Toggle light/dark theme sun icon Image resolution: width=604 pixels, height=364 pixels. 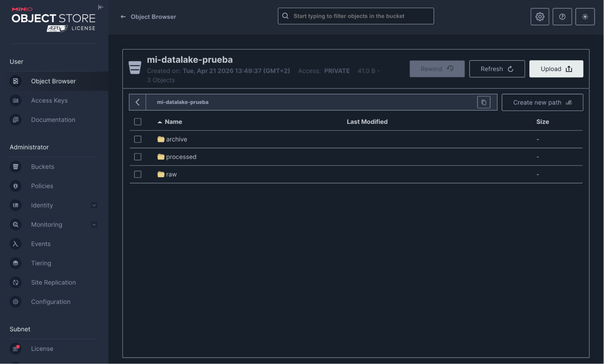[x=585, y=17]
